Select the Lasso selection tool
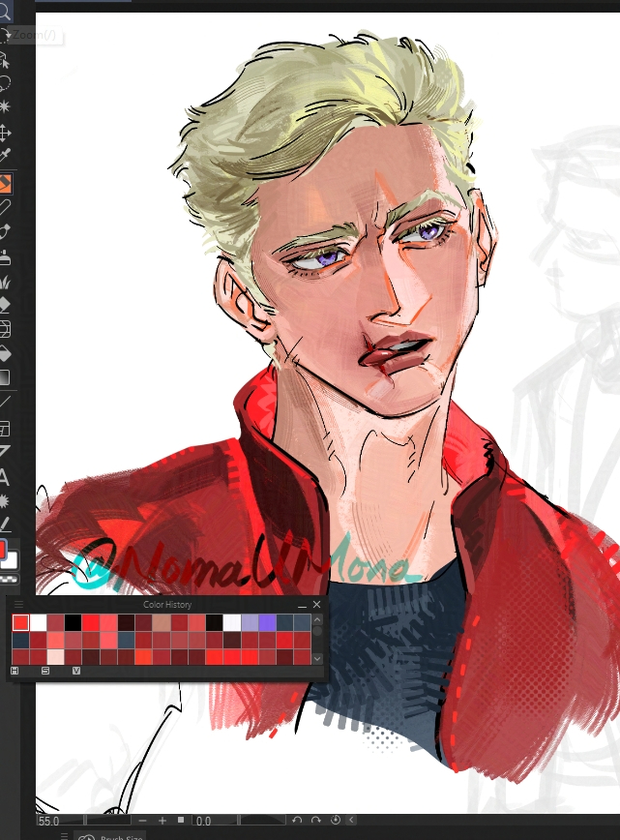 coord(6,82)
